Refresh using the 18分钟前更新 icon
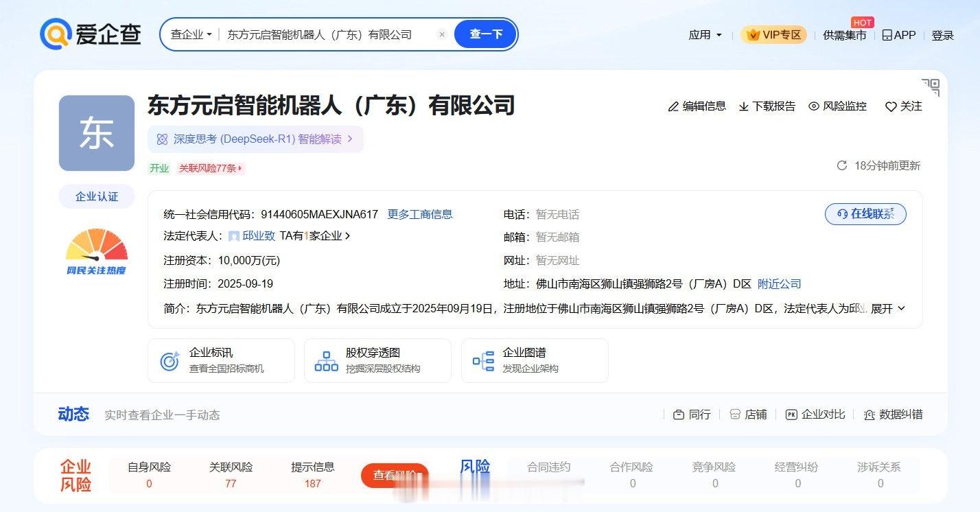Screen dimensions: 980x512 pos(842,165)
